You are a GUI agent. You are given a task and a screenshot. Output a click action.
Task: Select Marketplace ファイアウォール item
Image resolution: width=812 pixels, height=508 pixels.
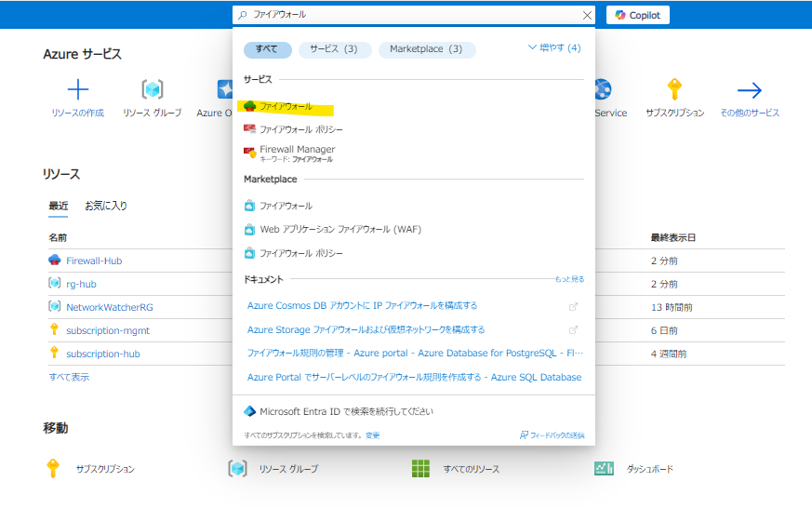point(279,206)
